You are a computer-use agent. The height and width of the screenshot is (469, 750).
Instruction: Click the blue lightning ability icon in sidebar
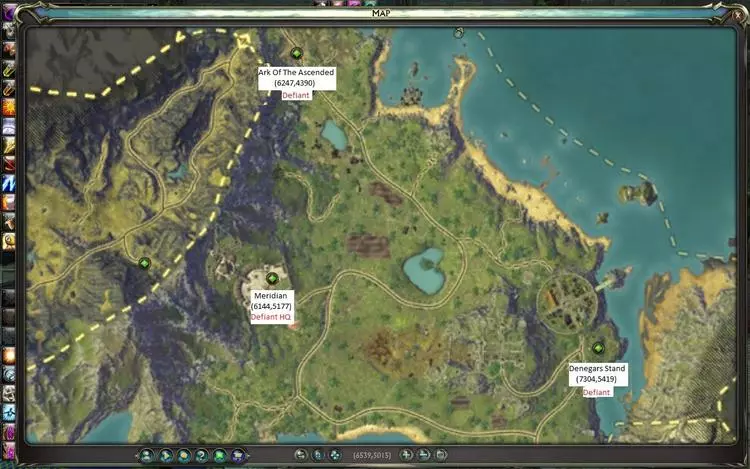(9, 184)
